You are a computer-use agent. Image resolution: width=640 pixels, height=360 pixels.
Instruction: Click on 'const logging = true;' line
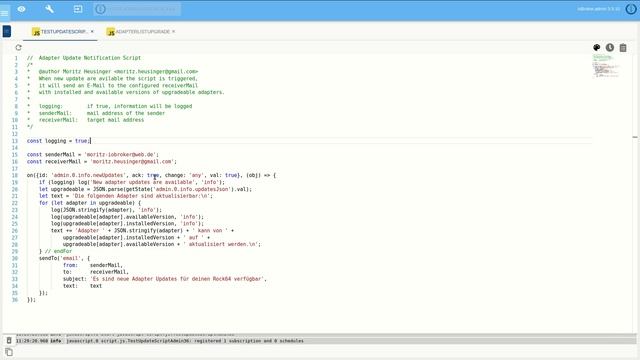pos(59,141)
